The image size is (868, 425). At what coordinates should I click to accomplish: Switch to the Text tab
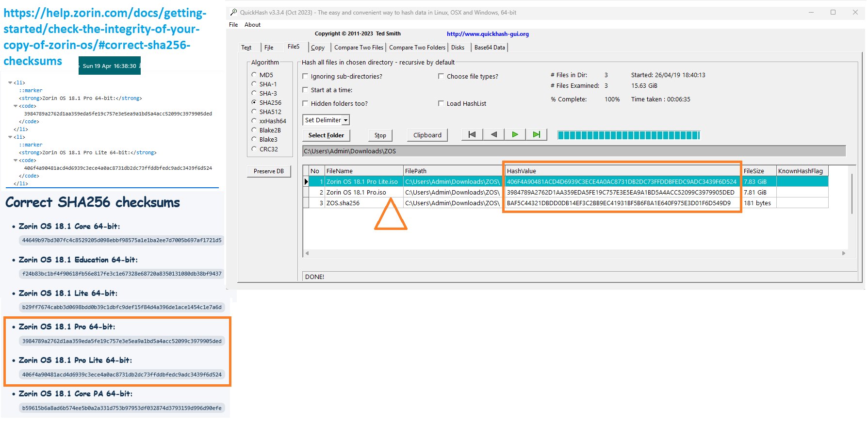tap(246, 48)
